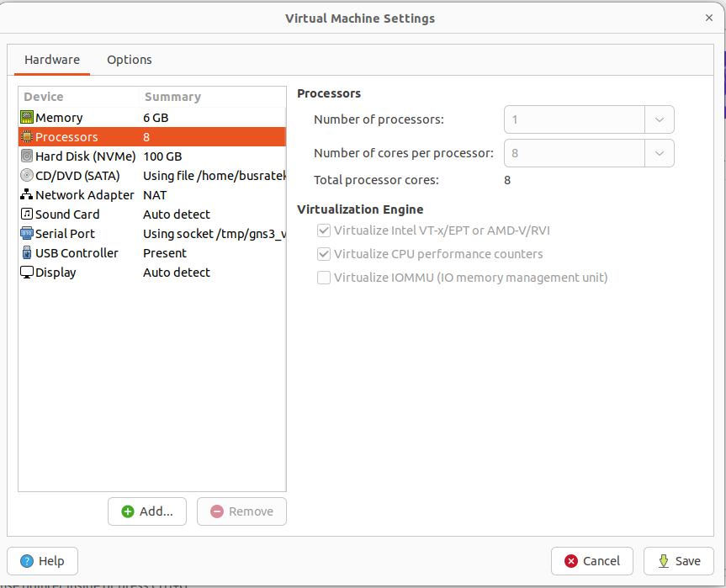726x588 pixels.
Task: Select the Hardware tab
Action: (x=52, y=60)
